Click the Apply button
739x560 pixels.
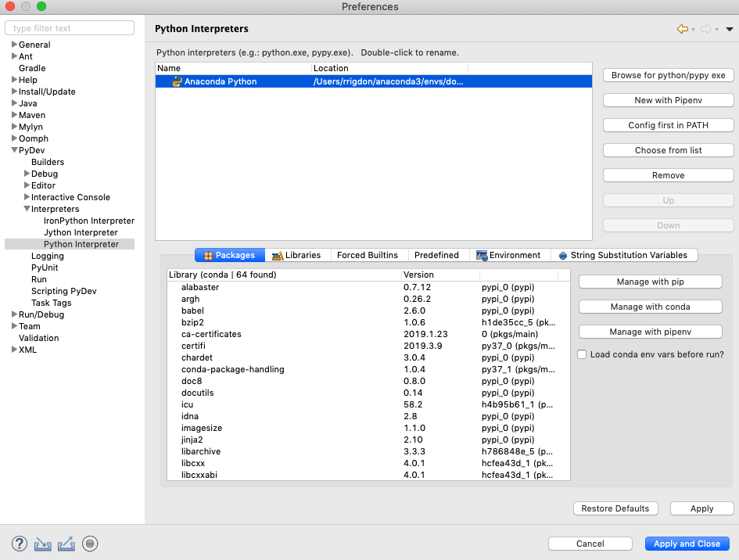point(701,508)
